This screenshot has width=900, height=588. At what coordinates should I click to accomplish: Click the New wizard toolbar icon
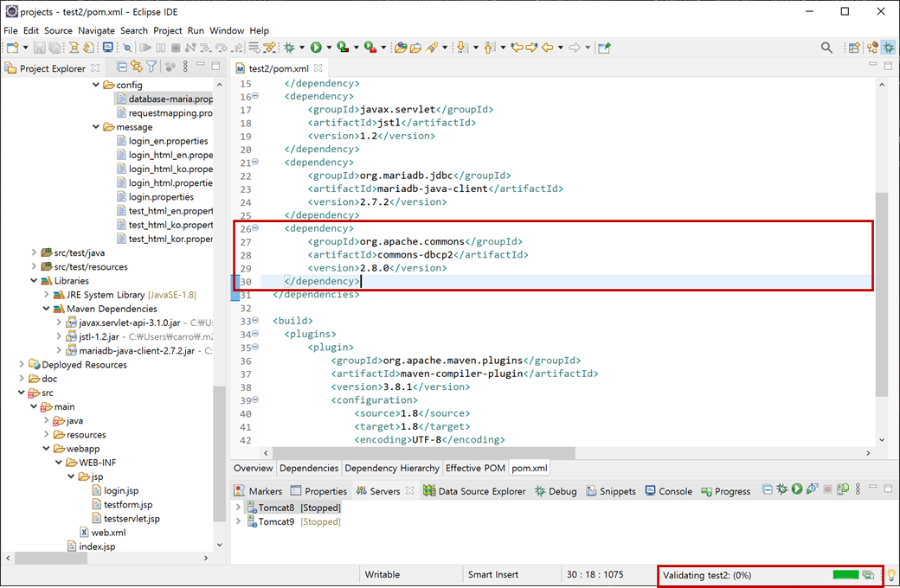pos(13,48)
